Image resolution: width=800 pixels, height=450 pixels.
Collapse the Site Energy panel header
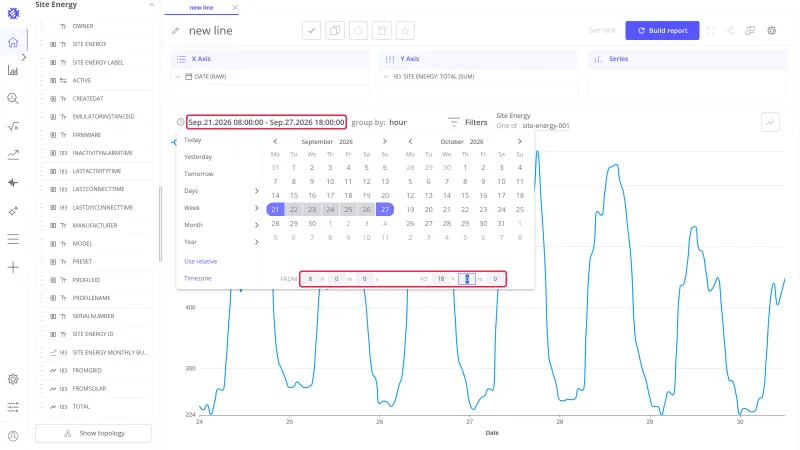pos(152,5)
